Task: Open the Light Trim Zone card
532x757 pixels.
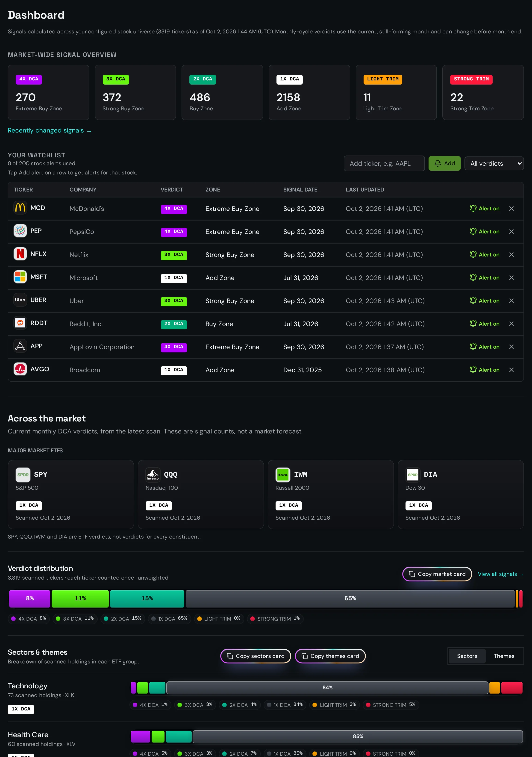Action: [396, 92]
